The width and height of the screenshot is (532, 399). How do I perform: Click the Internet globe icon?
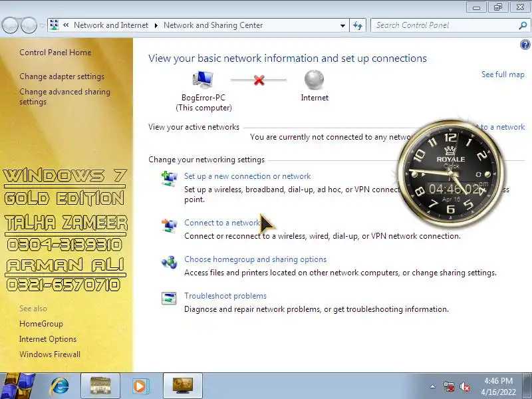pyautogui.click(x=314, y=80)
